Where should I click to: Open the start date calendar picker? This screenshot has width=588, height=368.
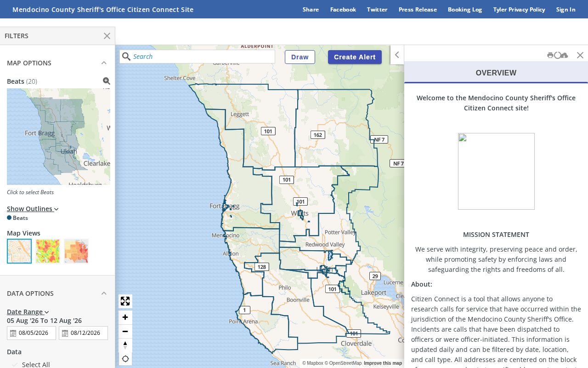[13, 333]
